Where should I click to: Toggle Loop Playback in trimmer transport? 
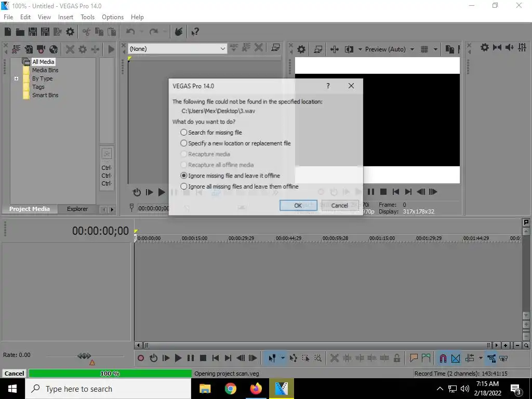[137, 192]
